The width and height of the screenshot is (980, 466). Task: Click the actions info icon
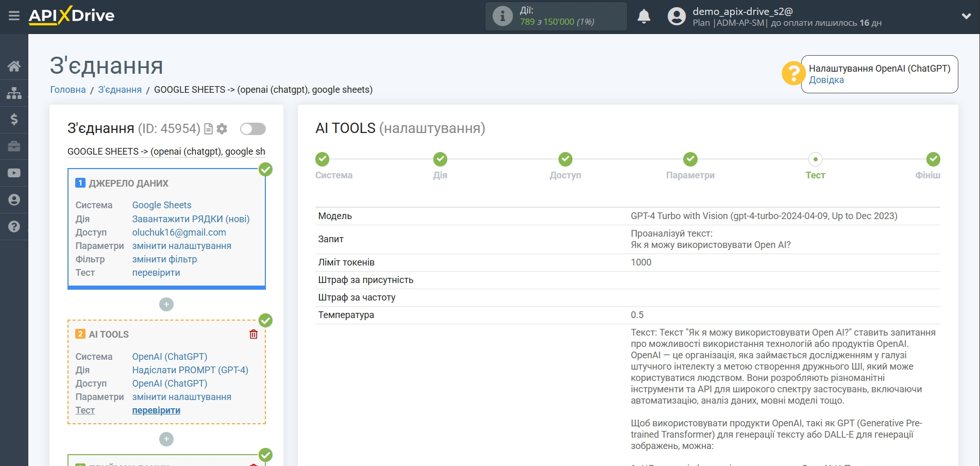coord(502,16)
